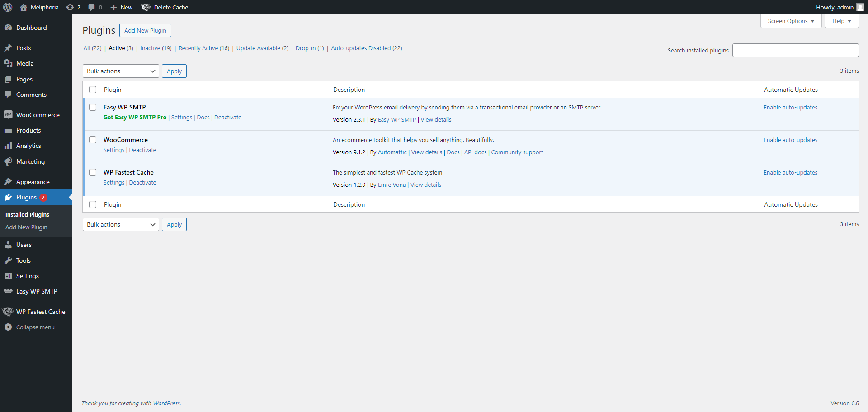Click the Dashboard gauge icon in sidebar
Viewport: 868px width, 412px height.
tap(8, 28)
